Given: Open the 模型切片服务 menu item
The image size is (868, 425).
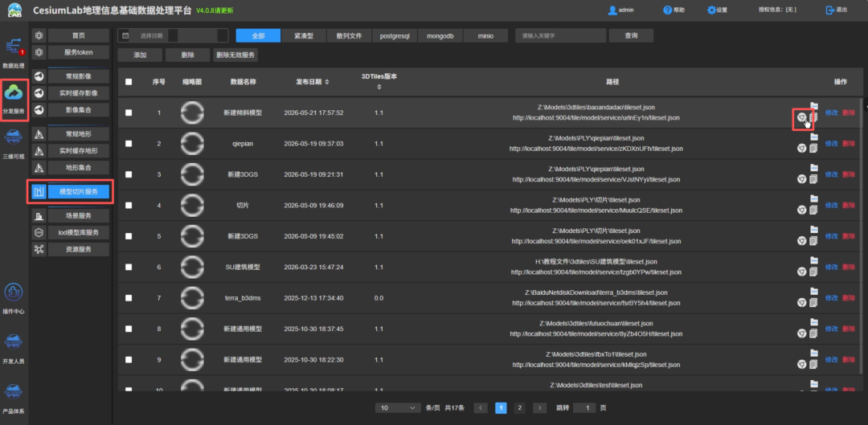Looking at the screenshot, I should (x=78, y=192).
